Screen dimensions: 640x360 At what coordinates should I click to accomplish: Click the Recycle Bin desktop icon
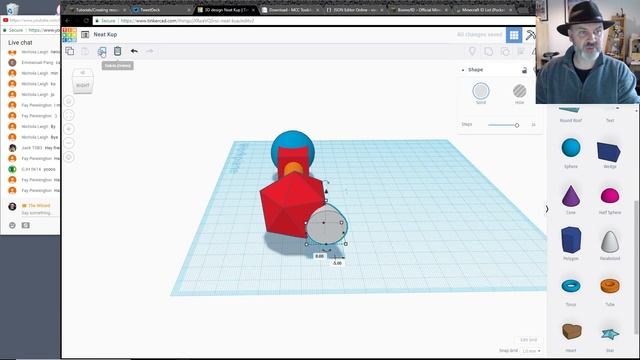click(13, 8)
